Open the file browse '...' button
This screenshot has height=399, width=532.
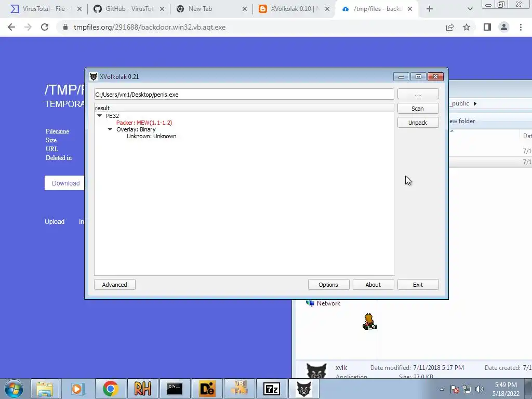point(418,95)
